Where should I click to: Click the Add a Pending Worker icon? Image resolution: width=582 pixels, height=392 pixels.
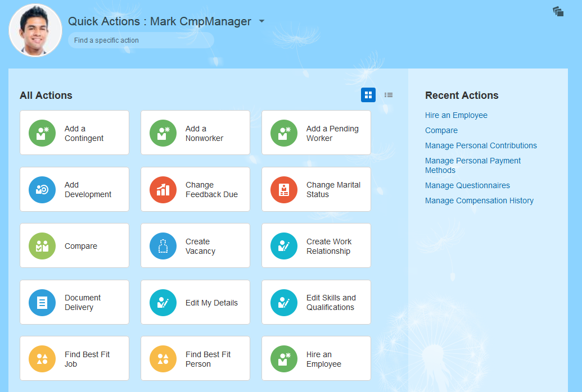284,133
